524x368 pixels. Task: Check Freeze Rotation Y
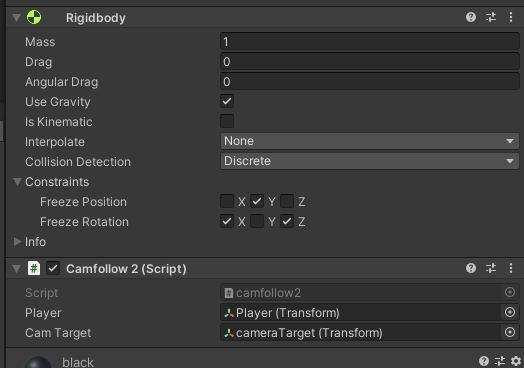257,221
